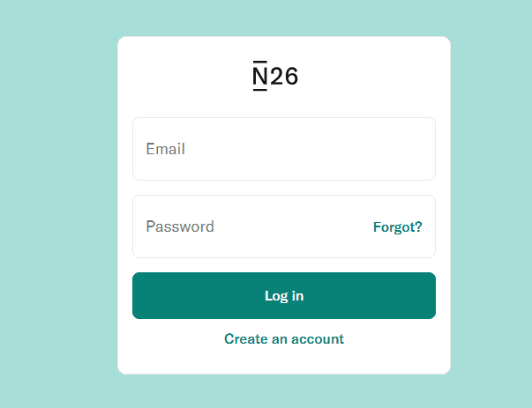Follow the Create an account link
This screenshot has height=408, width=532.
click(x=283, y=338)
